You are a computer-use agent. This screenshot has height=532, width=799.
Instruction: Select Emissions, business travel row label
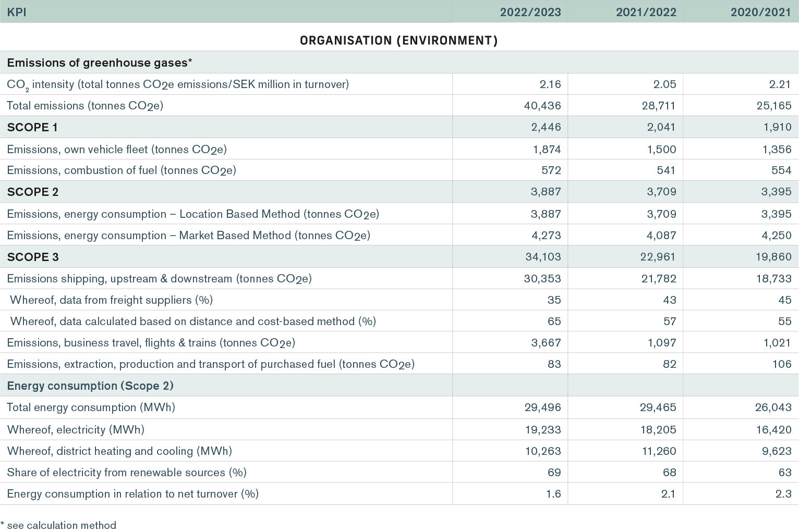tap(151, 343)
